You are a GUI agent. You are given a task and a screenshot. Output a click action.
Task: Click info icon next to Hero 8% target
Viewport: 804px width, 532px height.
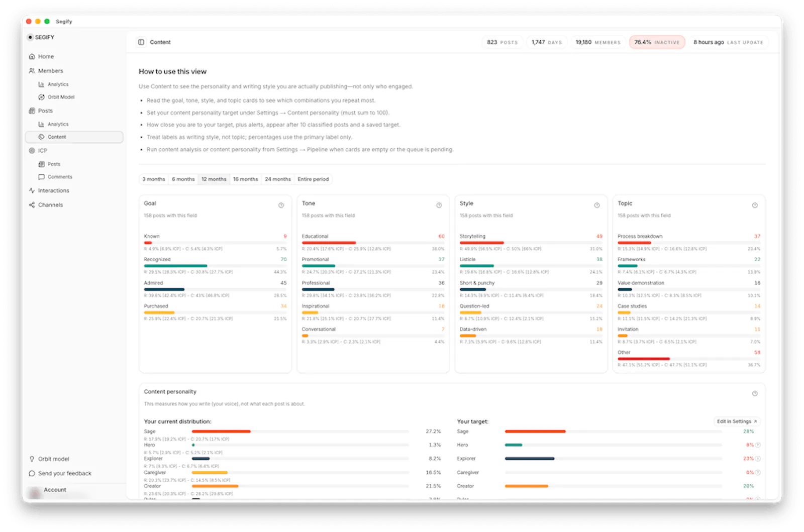(758, 445)
